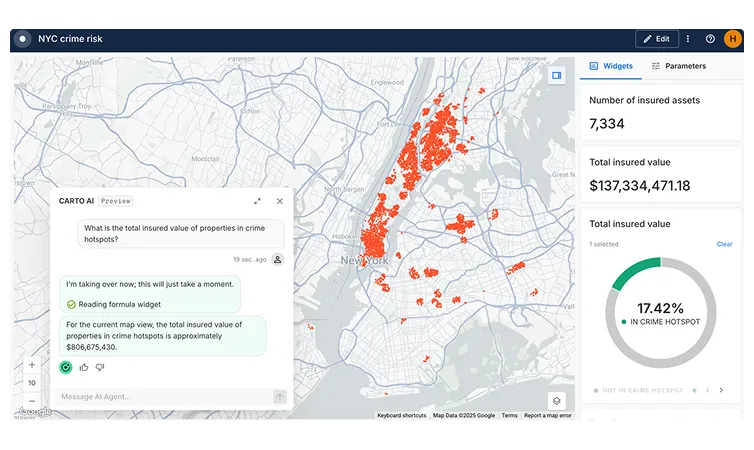Close the CARTO AI chat panel

coord(280,201)
